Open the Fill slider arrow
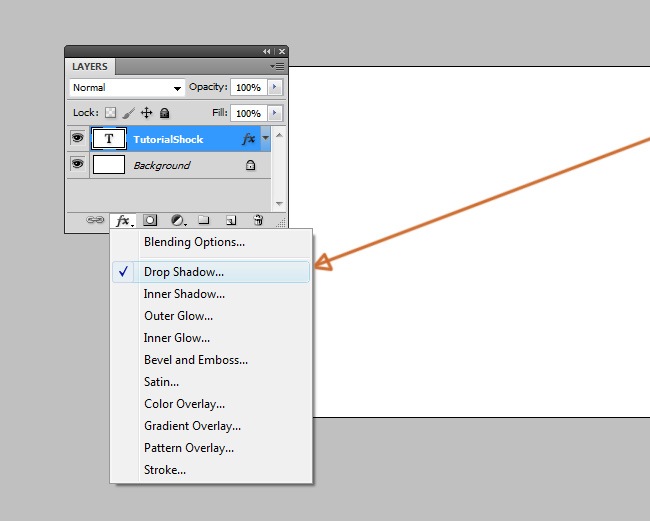Image resolution: width=650 pixels, height=521 pixels. click(x=274, y=113)
